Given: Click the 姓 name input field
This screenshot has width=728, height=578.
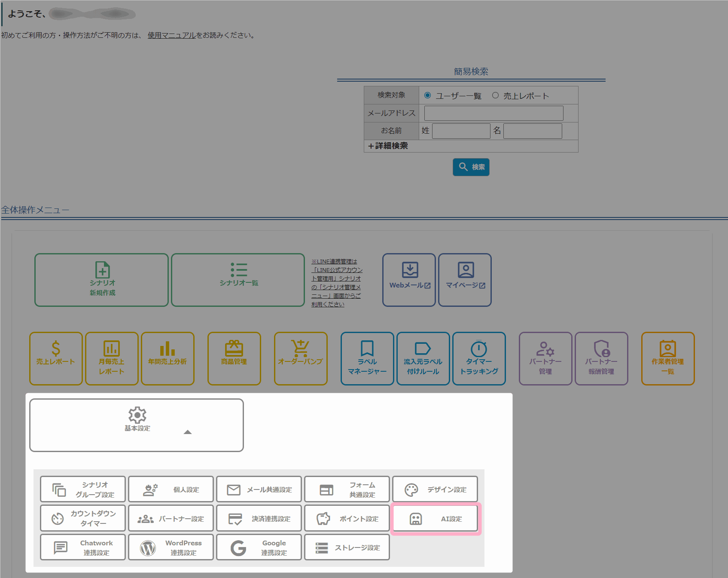Looking at the screenshot, I should (461, 131).
